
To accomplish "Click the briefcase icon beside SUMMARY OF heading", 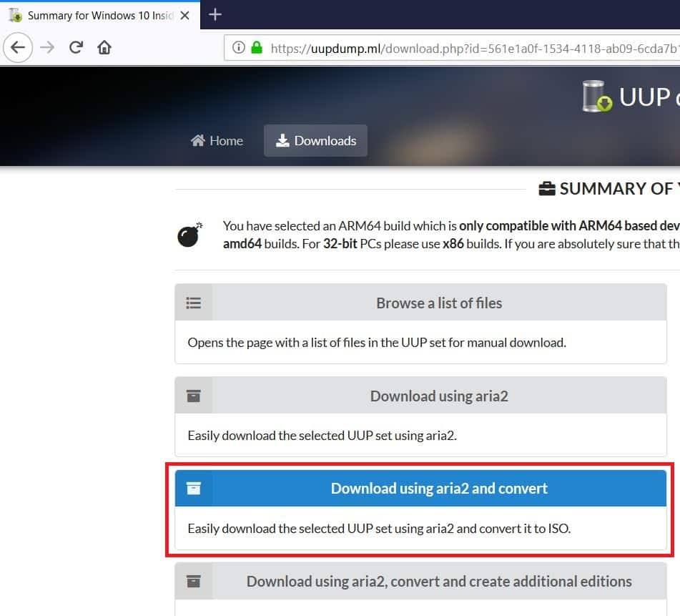I will coord(547,189).
